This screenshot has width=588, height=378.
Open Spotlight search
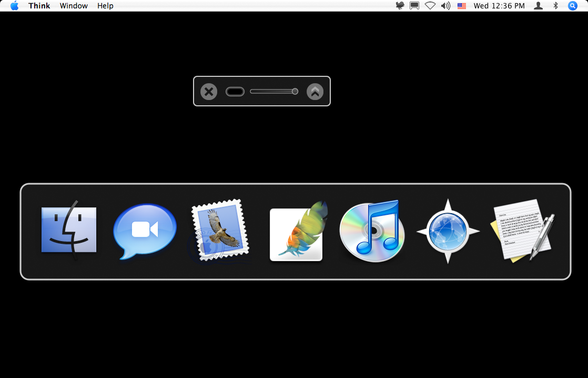[573, 6]
